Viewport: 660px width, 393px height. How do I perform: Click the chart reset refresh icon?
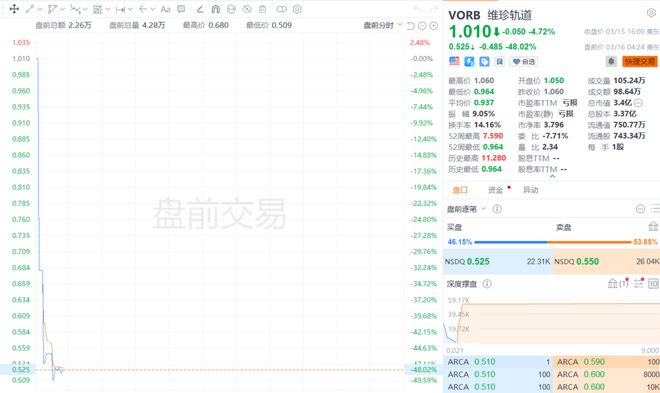[x=411, y=26]
